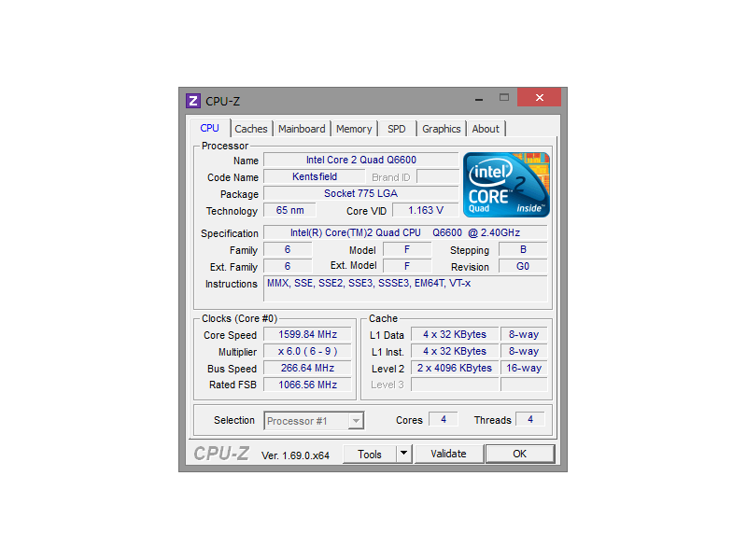The image size is (747, 560).
Task: Select the Memory tab
Action: coord(354,129)
